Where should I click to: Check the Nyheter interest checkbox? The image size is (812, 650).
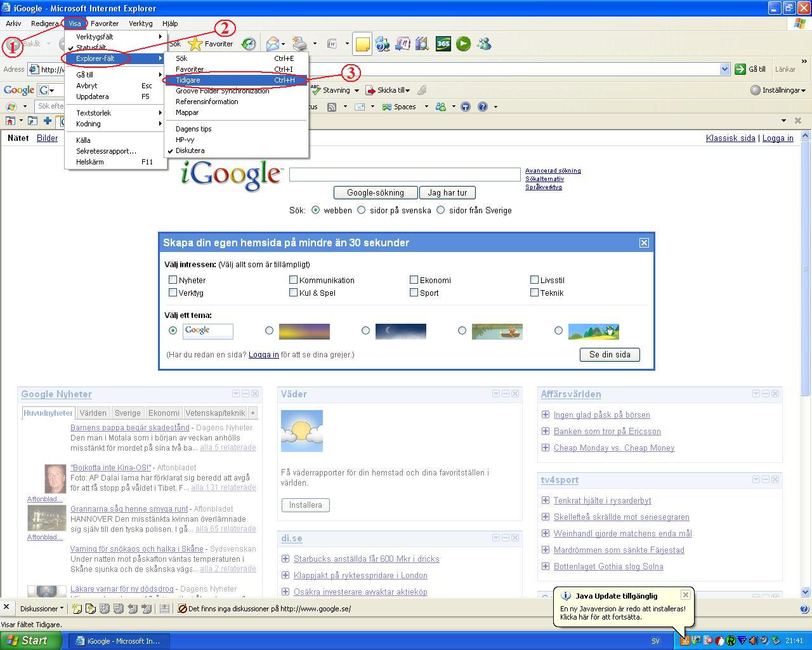click(x=173, y=279)
